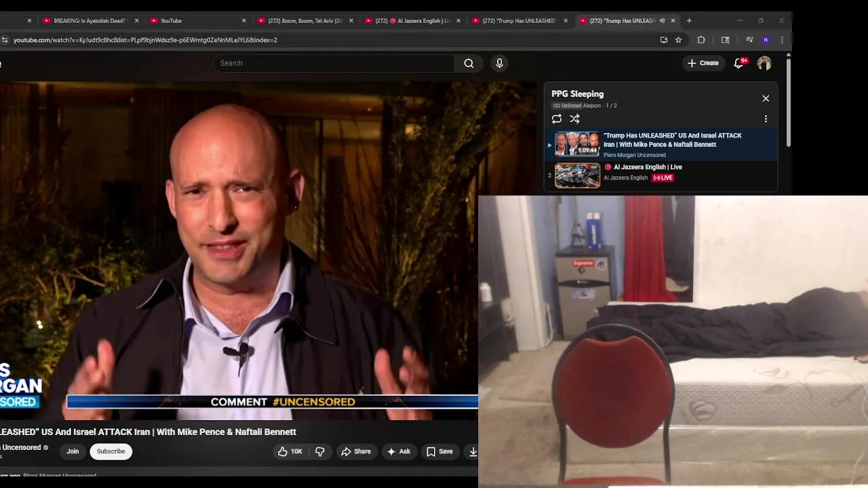Select the Trump Has UNLEASHED playlist video thumbnail

[577, 144]
